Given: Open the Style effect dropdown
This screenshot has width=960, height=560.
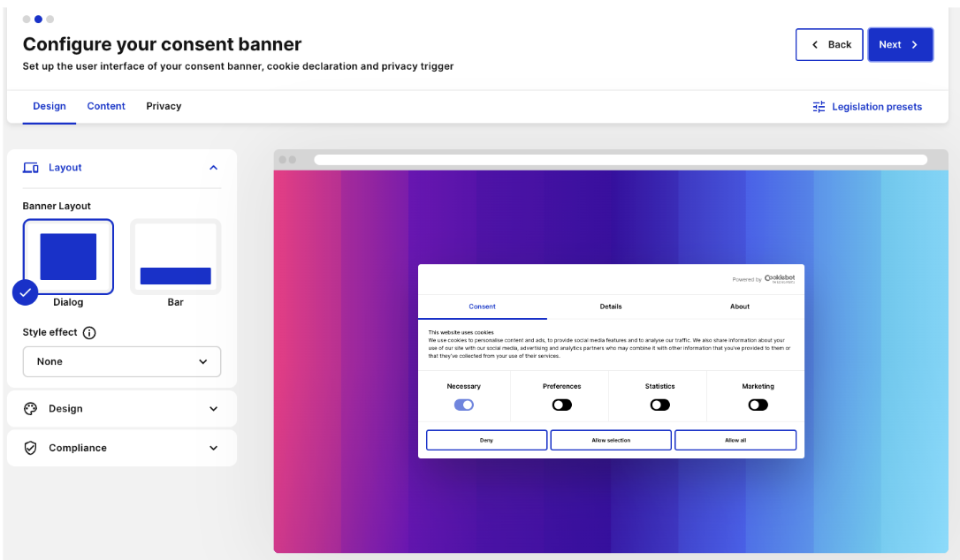Looking at the screenshot, I should pyautogui.click(x=122, y=361).
